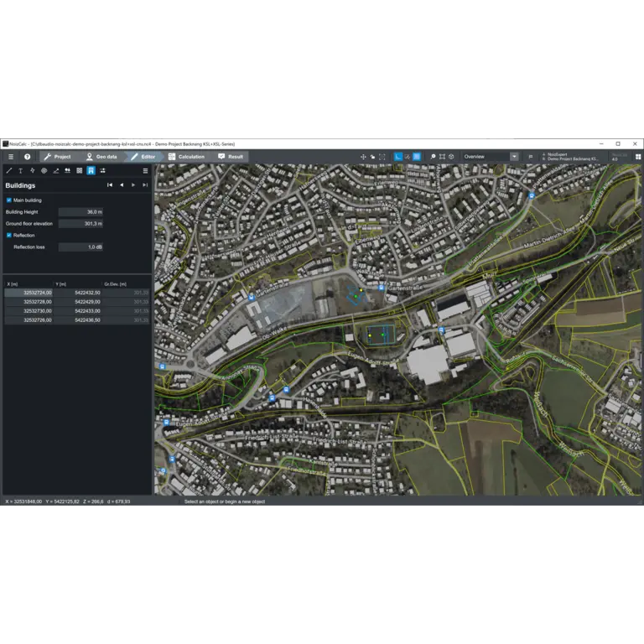Jump to the last building

145,185
